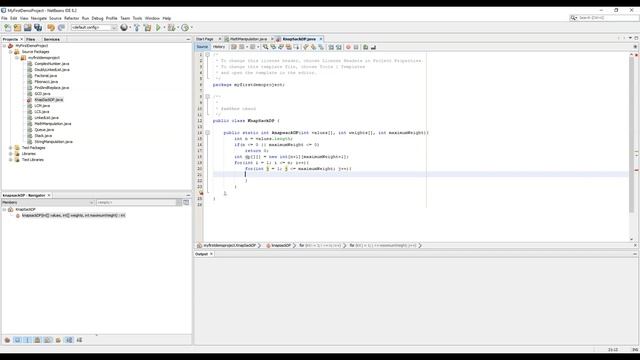Click the New Project toolbar icon

(x=17, y=27)
